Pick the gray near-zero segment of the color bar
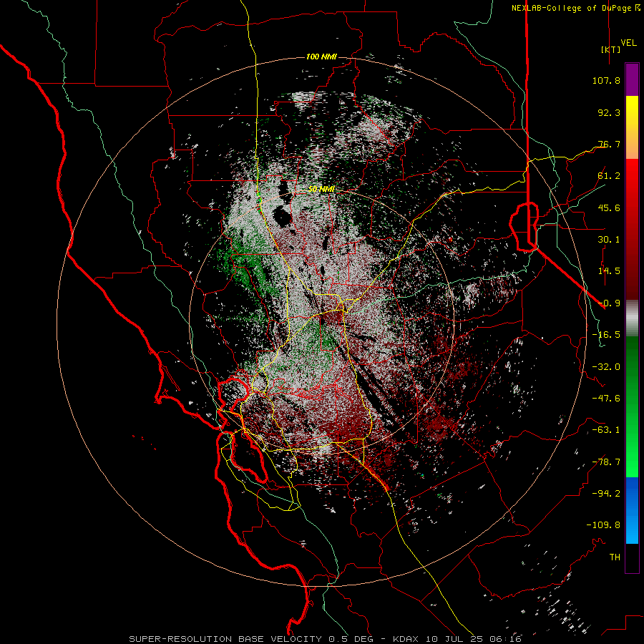 coord(632,317)
